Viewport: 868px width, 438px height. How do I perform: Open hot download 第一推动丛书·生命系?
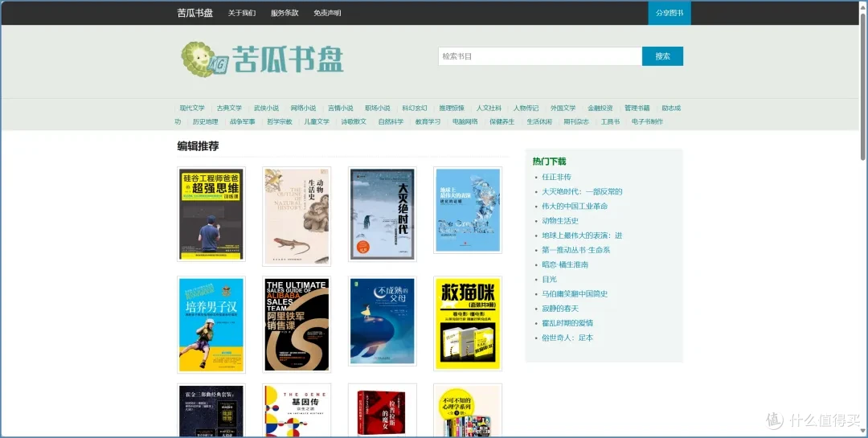[x=575, y=250]
